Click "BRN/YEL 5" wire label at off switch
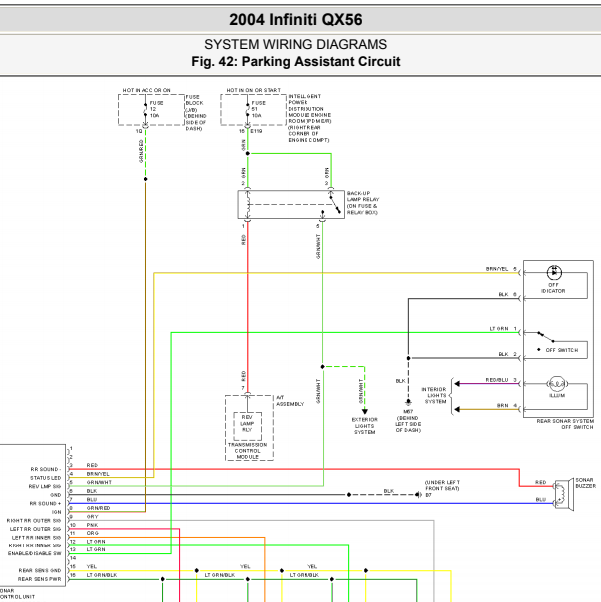The height and width of the screenshot is (602, 601). 501,269
